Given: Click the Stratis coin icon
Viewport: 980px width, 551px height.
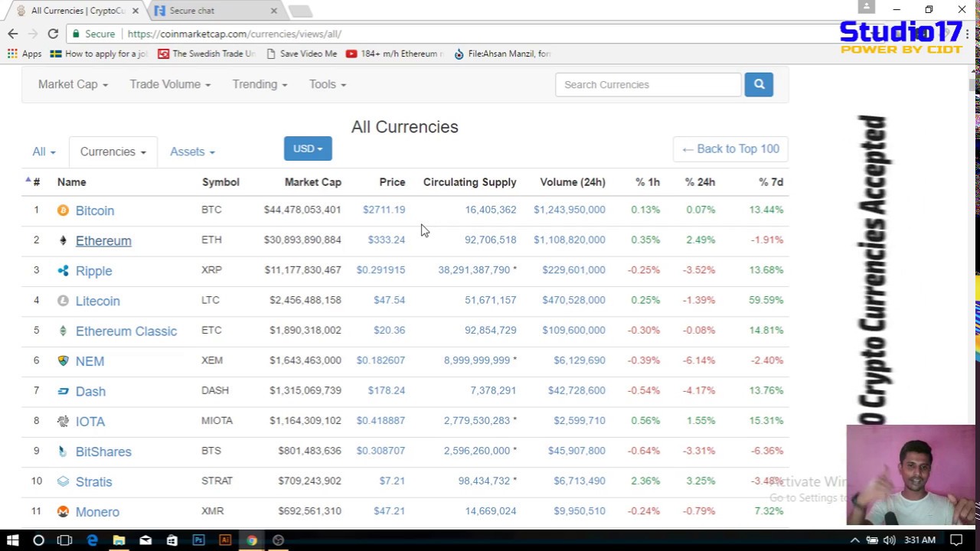Looking at the screenshot, I should point(63,481).
